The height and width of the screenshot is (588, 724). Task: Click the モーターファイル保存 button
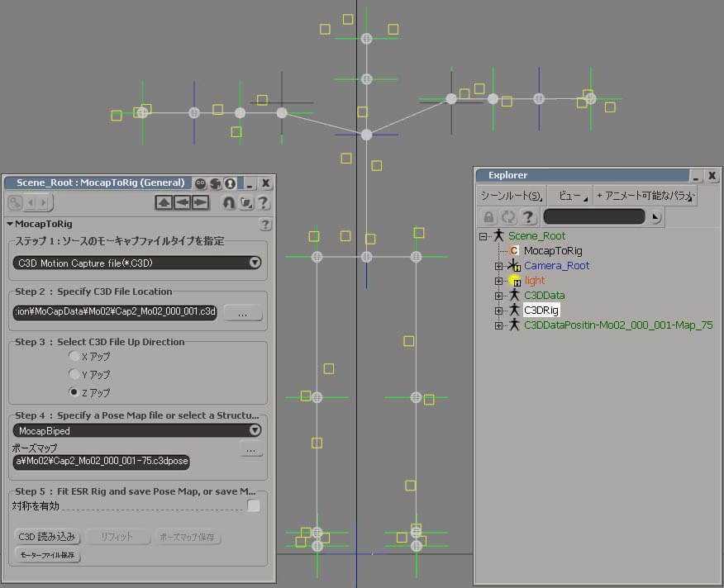[x=48, y=556]
